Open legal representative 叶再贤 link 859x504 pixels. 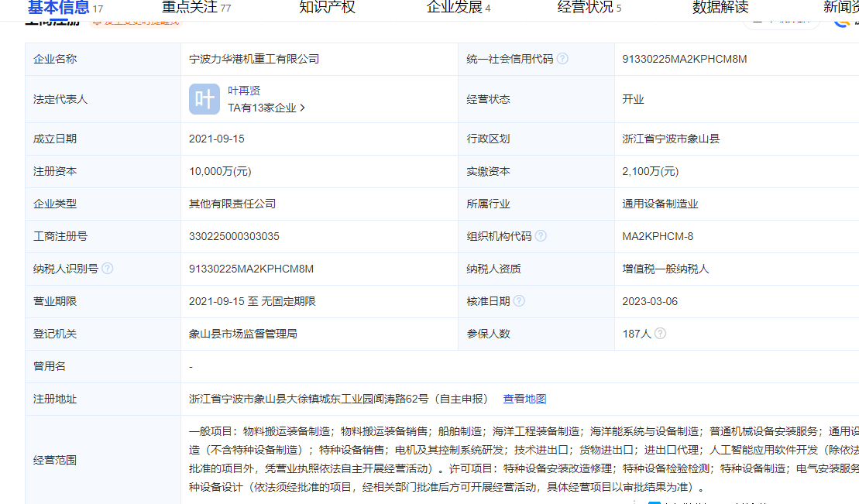(x=244, y=91)
